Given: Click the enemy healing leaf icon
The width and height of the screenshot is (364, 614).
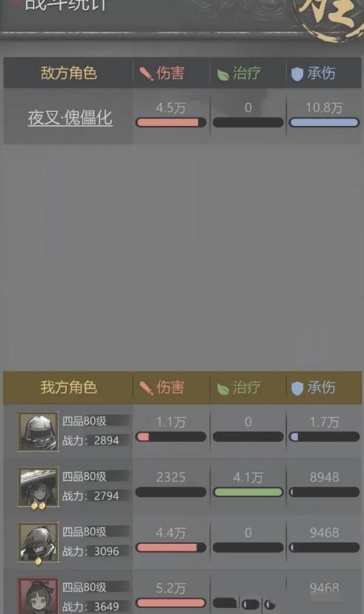Looking at the screenshot, I should point(223,74).
